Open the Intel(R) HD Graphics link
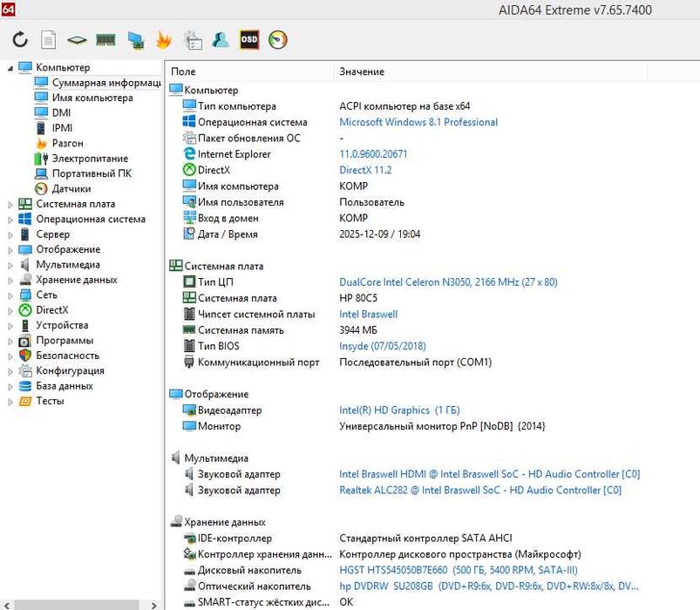This screenshot has width=700, height=610. pos(399,410)
